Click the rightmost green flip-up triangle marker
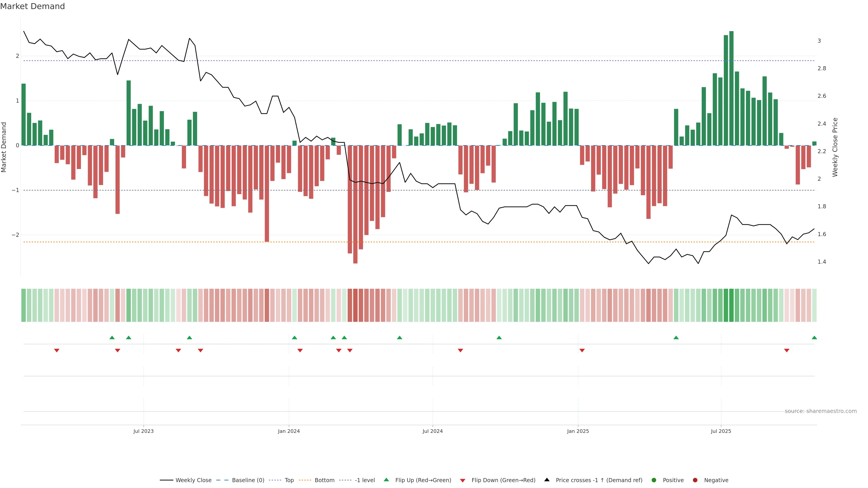The width and height of the screenshot is (868, 488). pos(814,338)
